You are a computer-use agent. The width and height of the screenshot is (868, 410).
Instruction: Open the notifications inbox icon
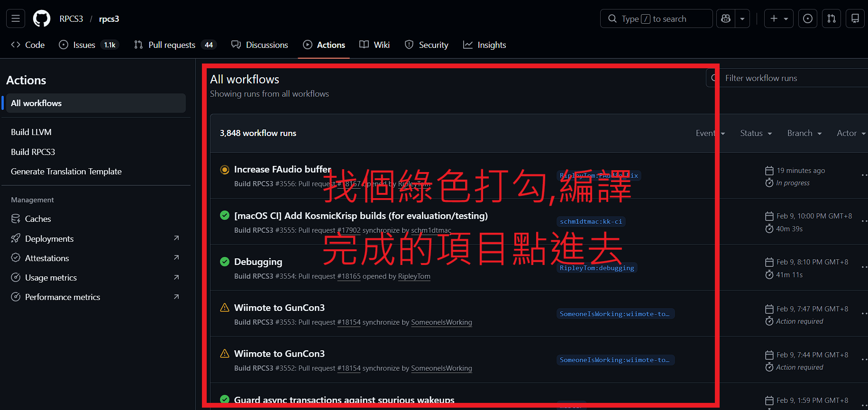coord(855,18)
